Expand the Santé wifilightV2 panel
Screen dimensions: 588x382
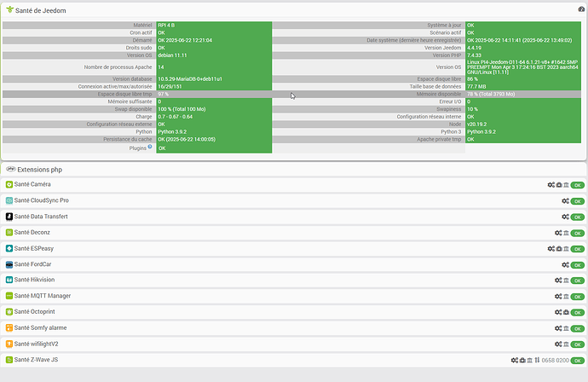(36, 344)
